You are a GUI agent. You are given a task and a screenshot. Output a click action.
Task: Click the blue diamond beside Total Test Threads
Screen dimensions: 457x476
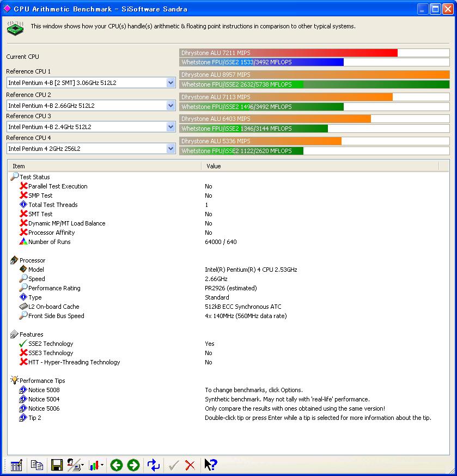click(23, 204)
